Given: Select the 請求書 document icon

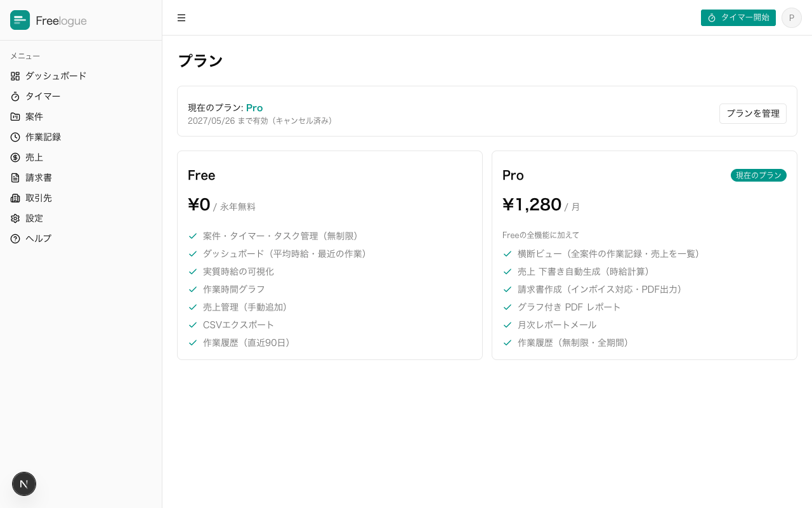Looking at the screenshot, I should (x=15, y=178).
